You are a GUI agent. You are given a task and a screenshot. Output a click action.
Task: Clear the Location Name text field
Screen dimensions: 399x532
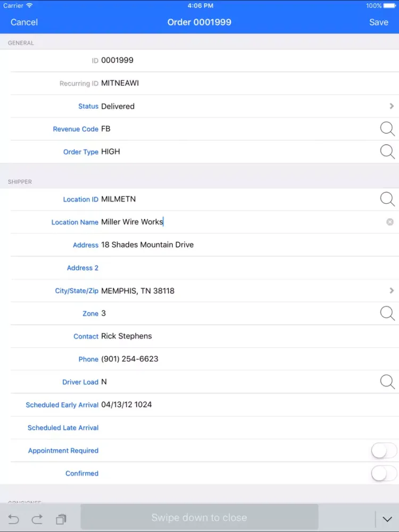click(390, 222)
